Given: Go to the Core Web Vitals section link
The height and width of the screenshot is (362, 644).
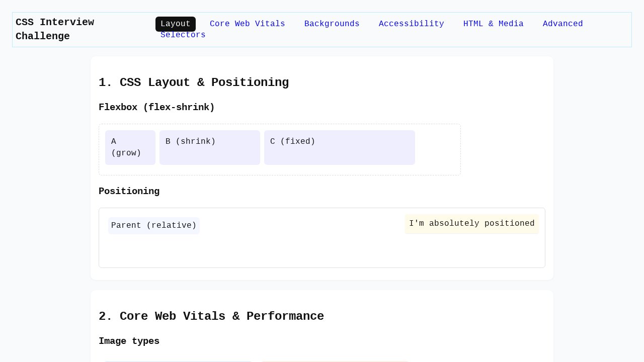Looking at the screenshot, I should tap(247, 24).
